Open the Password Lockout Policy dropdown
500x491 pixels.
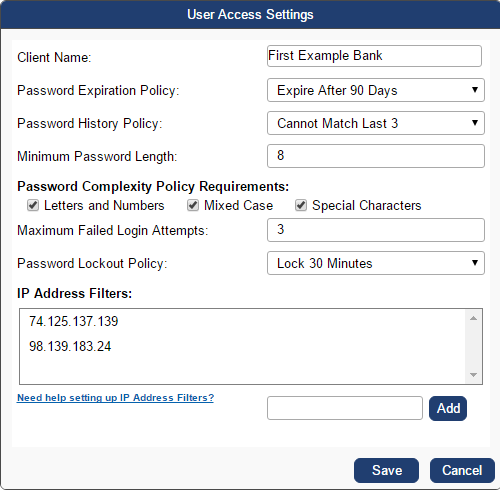tap(376, 263)
